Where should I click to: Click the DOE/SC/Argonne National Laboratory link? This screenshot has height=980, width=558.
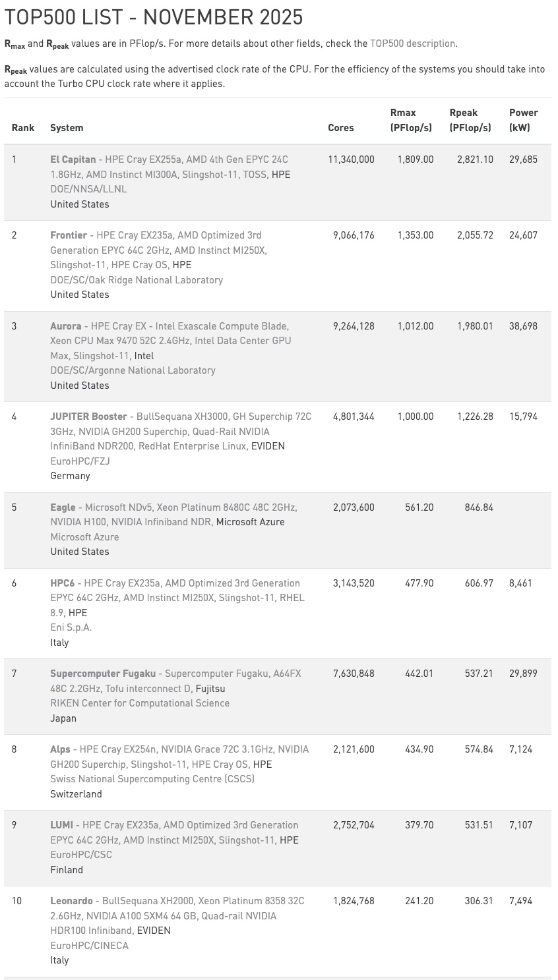[133, 370]
